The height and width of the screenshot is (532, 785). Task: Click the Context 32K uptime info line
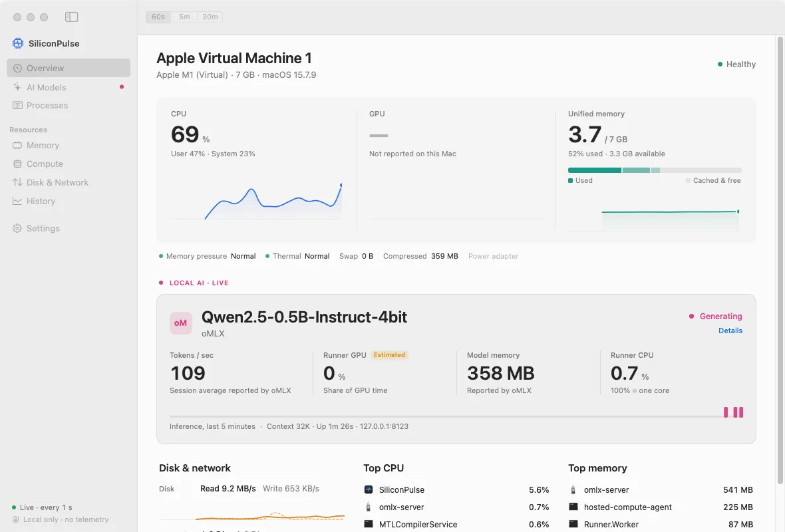pyautogui.click(x=337, y=426)
